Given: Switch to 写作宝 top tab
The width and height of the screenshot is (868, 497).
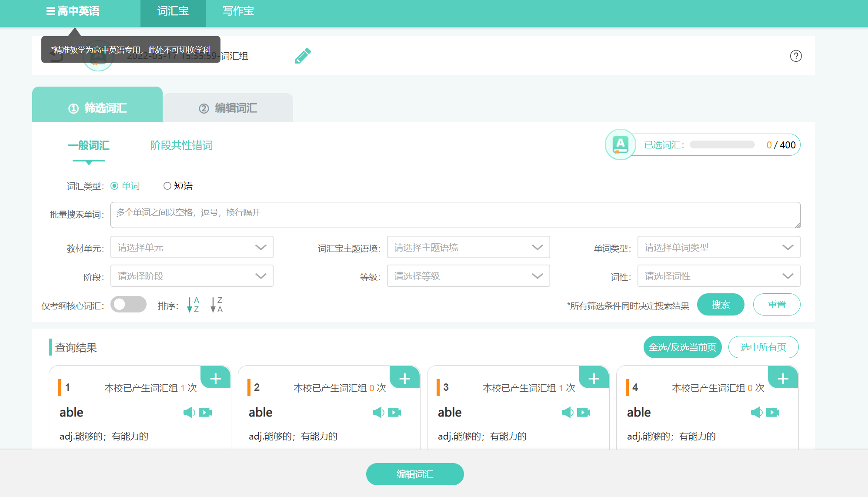Looking at the screenshot, I should (x=238, y=11).
